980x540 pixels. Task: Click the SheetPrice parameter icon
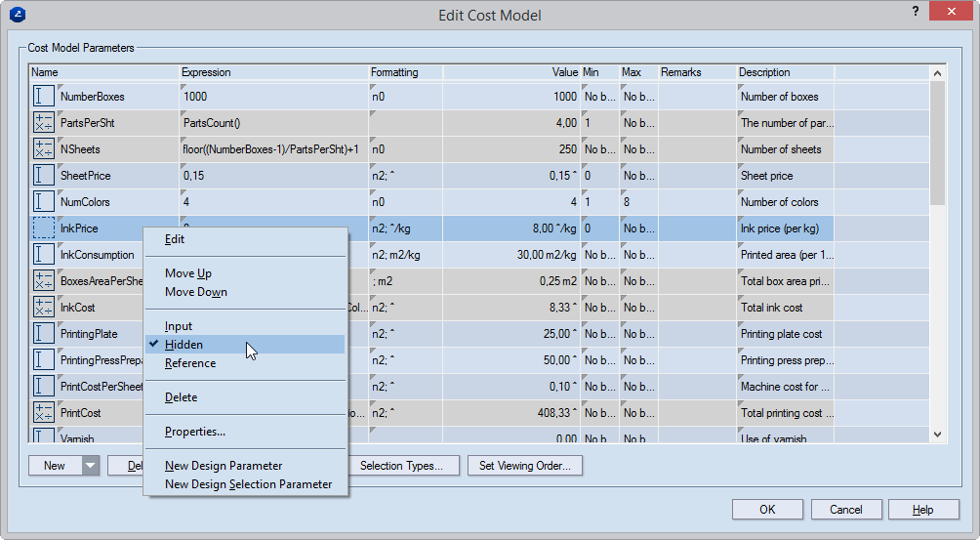click(x=44, y=176)
